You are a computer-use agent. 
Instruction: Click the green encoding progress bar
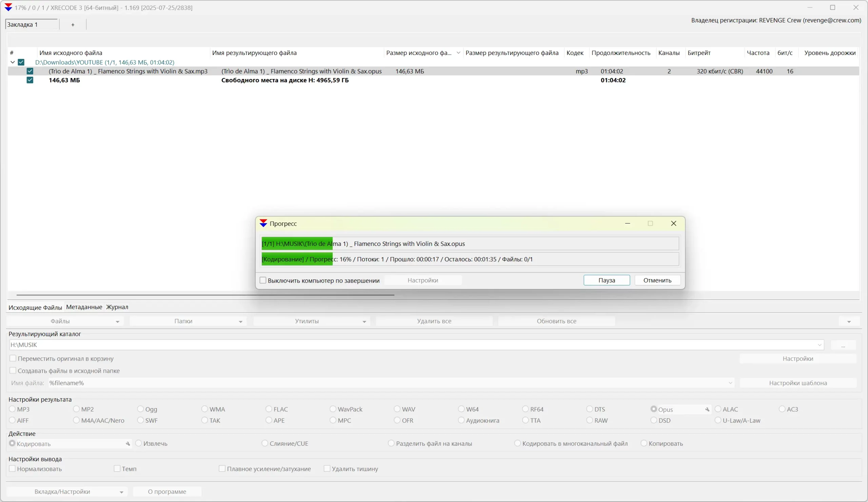tap(296, 259)
